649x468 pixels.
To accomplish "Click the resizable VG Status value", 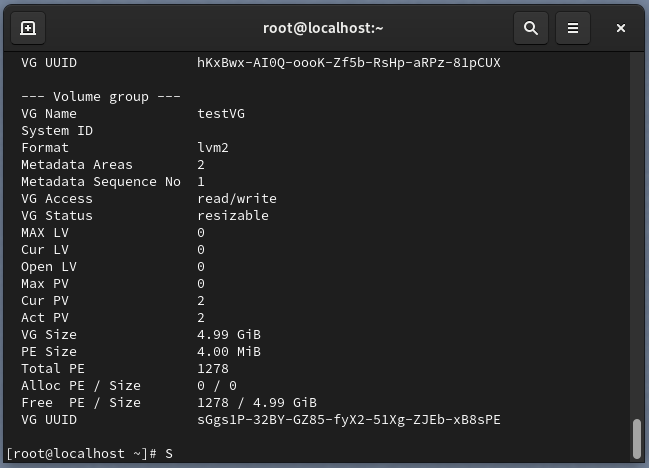I will (233, 216).
